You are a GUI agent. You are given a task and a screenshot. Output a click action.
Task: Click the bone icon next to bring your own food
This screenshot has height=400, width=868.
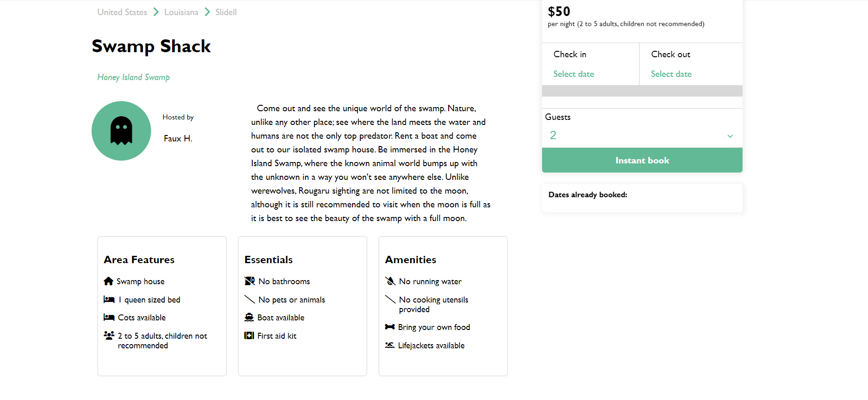click(390, 326)
